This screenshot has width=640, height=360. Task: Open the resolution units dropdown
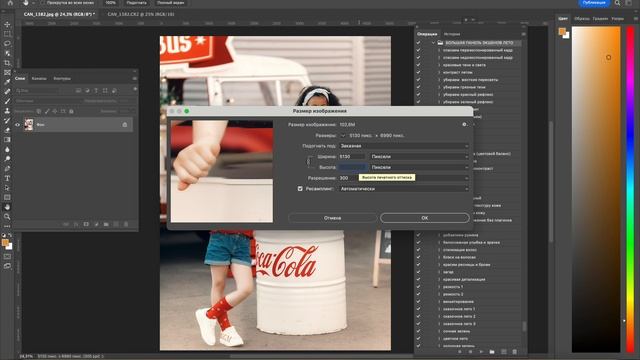[443, 178]
